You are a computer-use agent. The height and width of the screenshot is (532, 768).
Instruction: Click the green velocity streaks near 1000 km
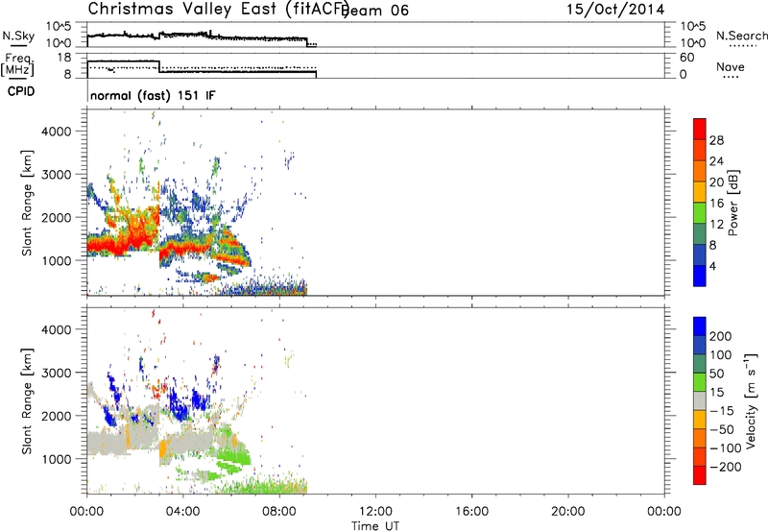click(x=234, y=460)
